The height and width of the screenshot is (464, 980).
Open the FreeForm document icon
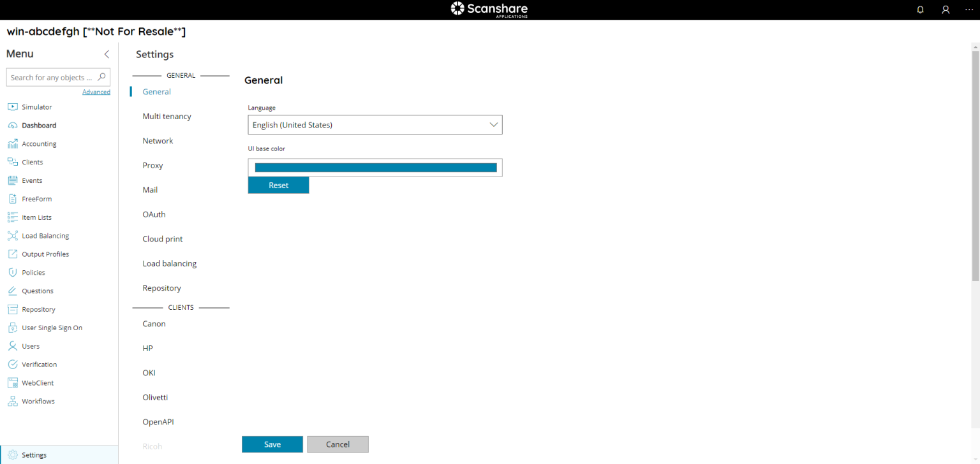[12, 199]
